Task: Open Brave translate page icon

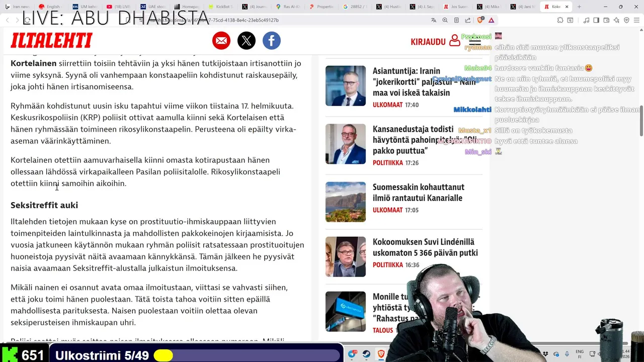Action: click(x=434, y=20)
